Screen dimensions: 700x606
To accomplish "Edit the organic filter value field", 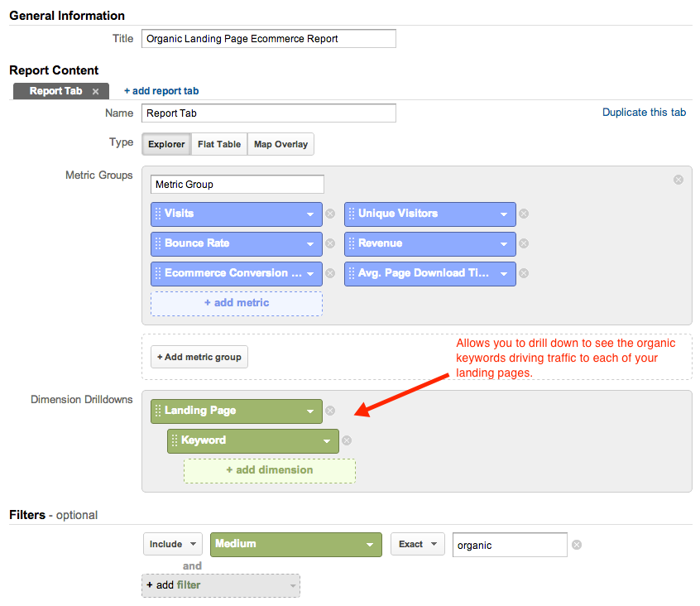I will coord(510,545).
